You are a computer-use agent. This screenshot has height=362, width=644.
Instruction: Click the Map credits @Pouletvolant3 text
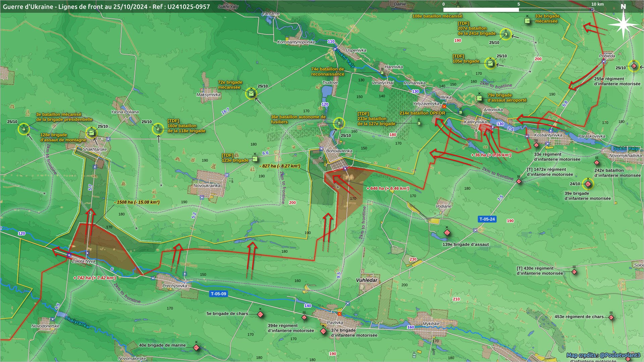[603, 355]
